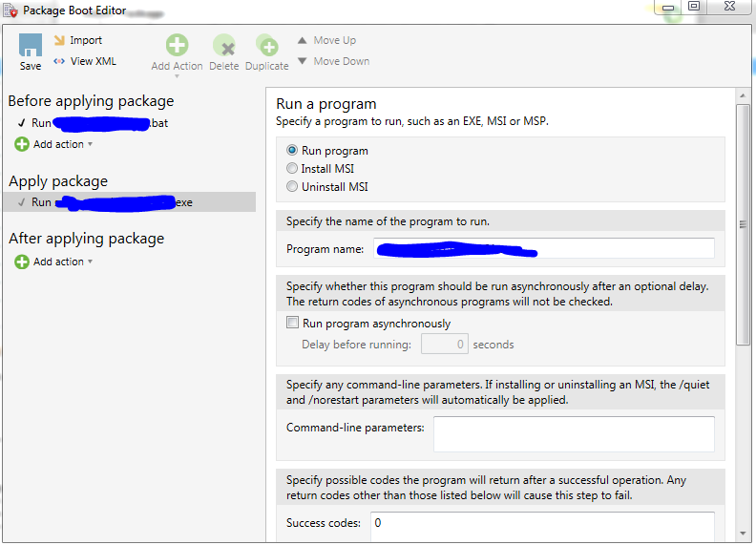This screenshot has height=545, width=756.
Task: Close the Package Boot Editor window
Action: [730, 7]
